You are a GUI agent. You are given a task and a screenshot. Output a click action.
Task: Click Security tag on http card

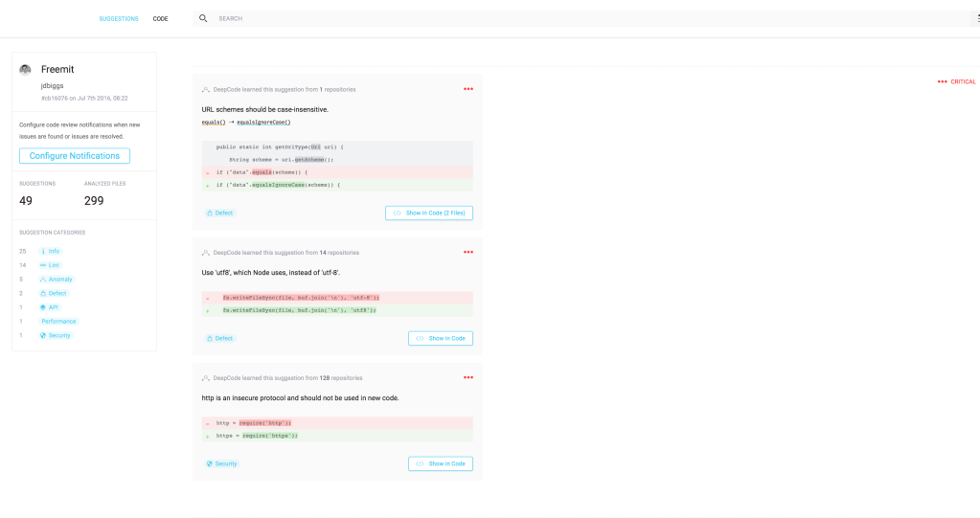click(x=222, y=463)
